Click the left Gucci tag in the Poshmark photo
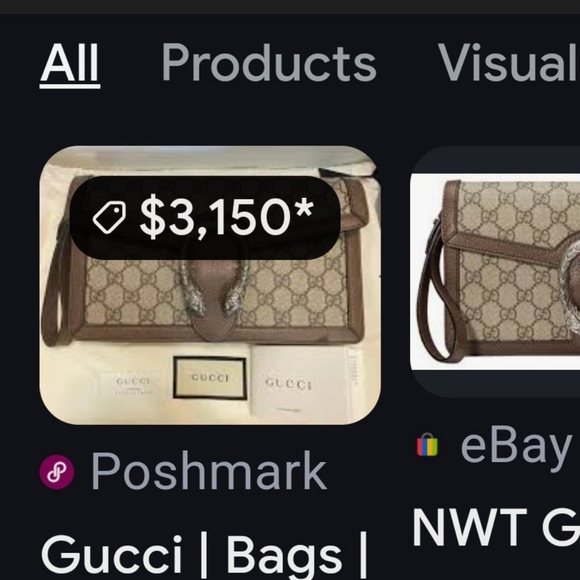The image size is (580, 580). (x=131, y=384)
